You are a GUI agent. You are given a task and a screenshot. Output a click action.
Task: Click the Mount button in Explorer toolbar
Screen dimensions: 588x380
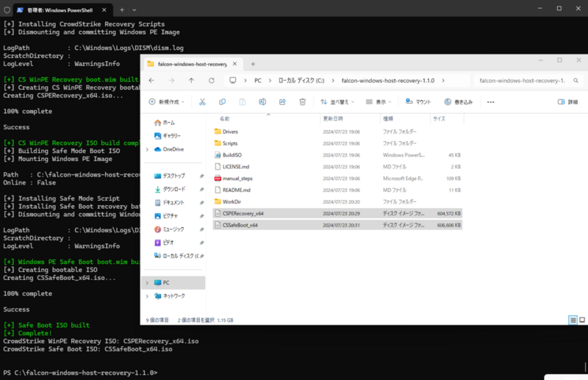click(x=418, y=101)
